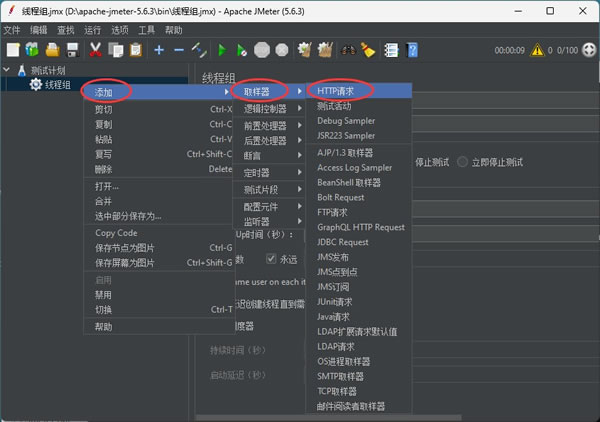
Task: Expand the 监听器 submenu
Action: (x=269, y=222)
